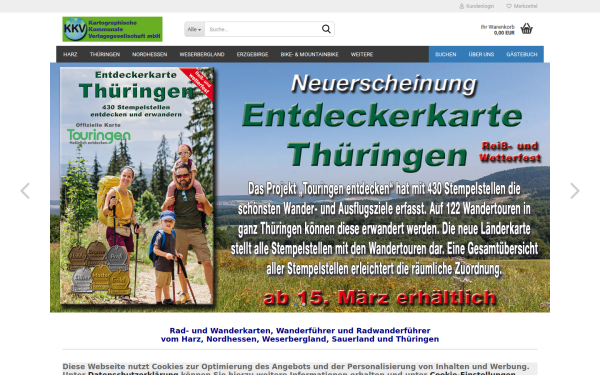This screenshot has height=375, width=600.
Task: Click the KKV company logo
Action: [112, 29]
